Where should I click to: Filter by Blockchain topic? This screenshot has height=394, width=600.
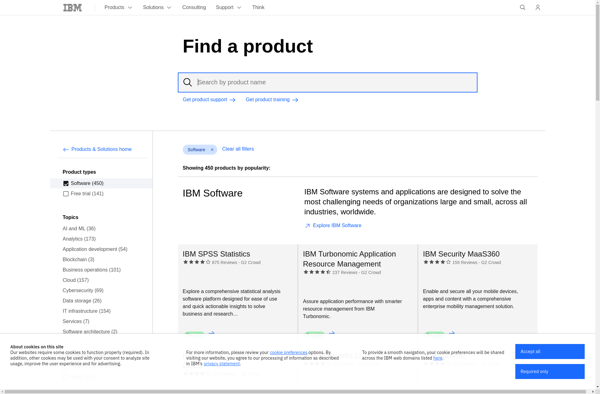(x=78, y=259)
